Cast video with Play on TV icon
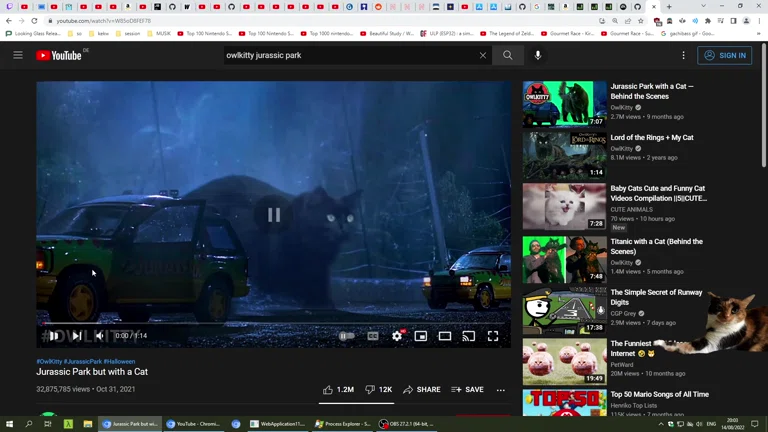Screen dimensions: 768x432 point(469,337)
